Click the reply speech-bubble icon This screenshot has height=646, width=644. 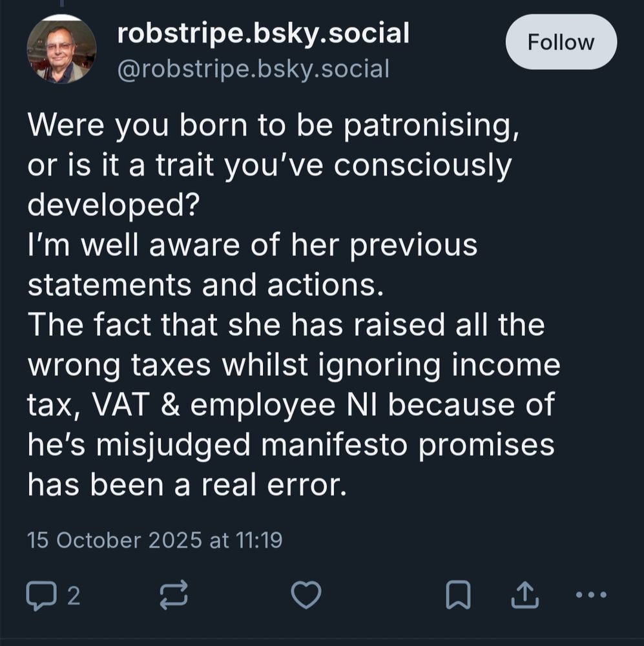pos(41,595)
